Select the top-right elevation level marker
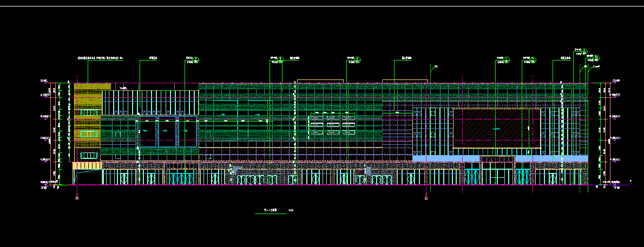The width and height of the screenshot is (644, 247). pyautogui.click(x=615, y=81)
